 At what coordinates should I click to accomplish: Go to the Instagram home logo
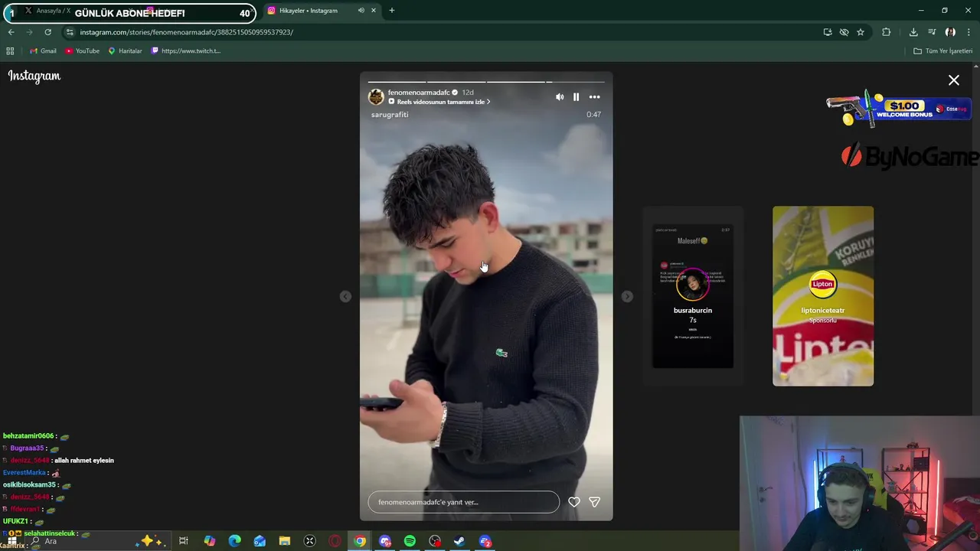point(34,76)
